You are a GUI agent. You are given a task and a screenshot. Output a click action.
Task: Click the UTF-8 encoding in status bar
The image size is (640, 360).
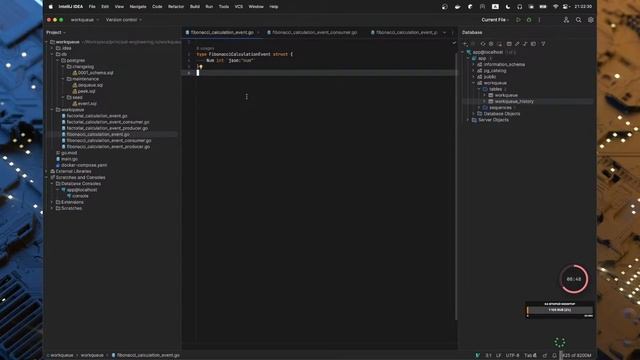(512, 356)
